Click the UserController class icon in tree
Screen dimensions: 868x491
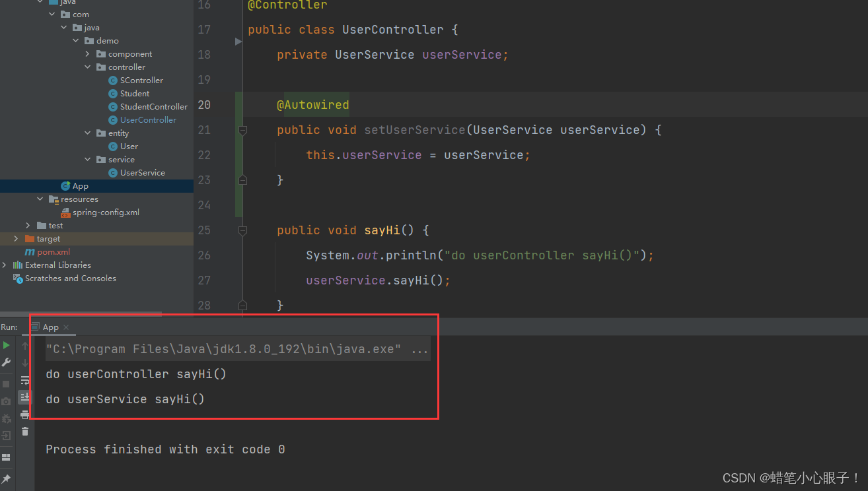pyautogui.click(x=113, y=120)
